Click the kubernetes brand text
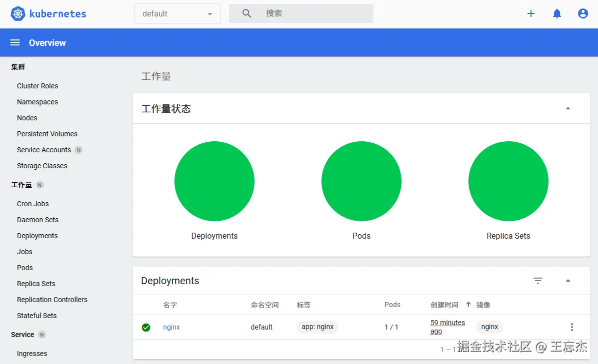 pos(57,14)
